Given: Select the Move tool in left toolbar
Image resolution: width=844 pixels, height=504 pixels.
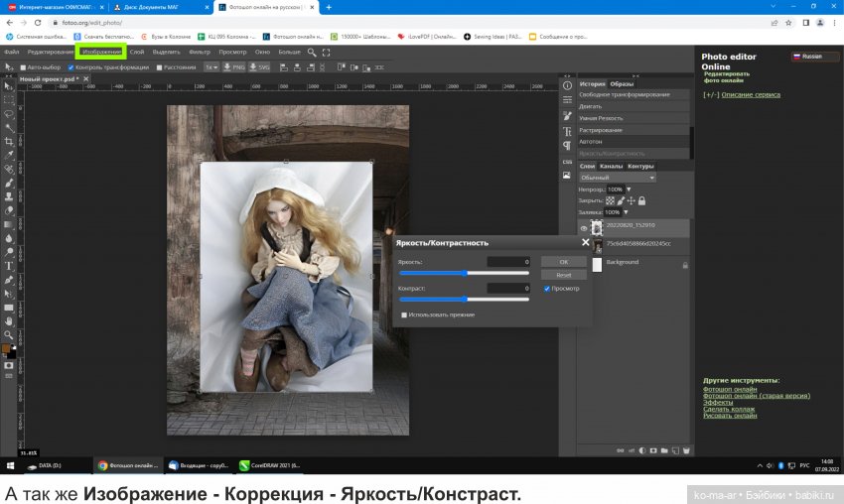Looking at the screenshot, I should pyautogui.click(x=9, y=86).
